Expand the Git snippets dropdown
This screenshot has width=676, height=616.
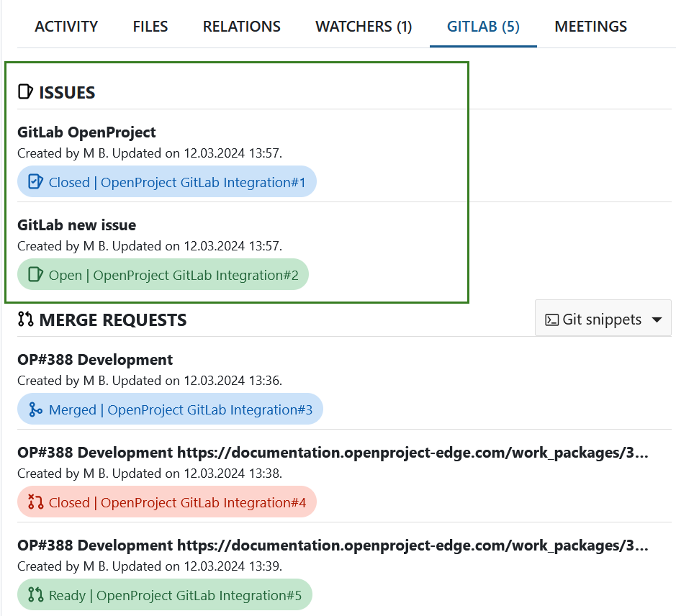pyautogui.click(x=657, y=319)
